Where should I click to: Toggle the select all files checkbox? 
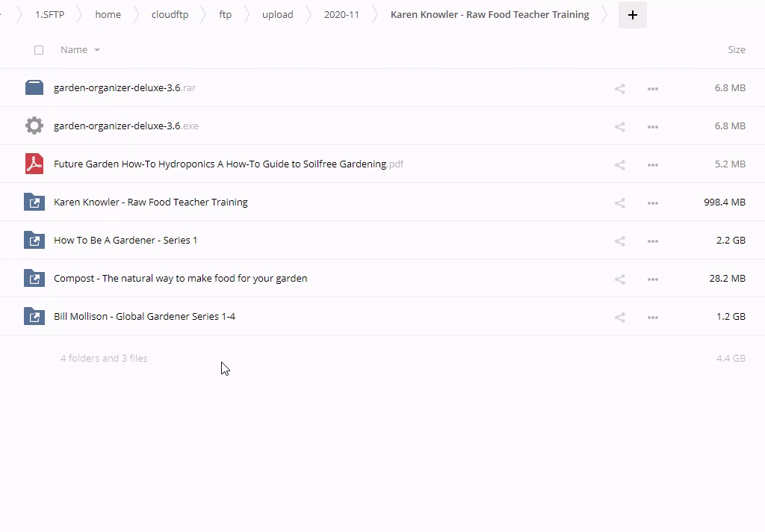coord(39,50)
